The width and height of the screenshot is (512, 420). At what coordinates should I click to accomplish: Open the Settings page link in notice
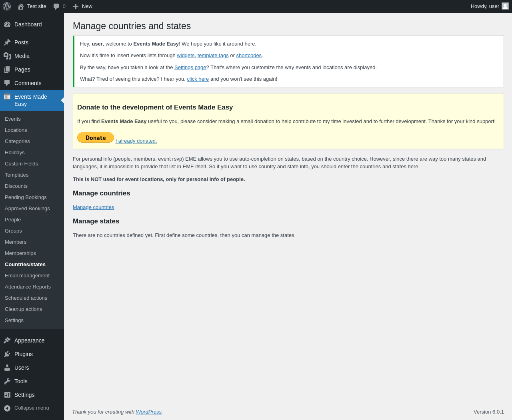190,68
